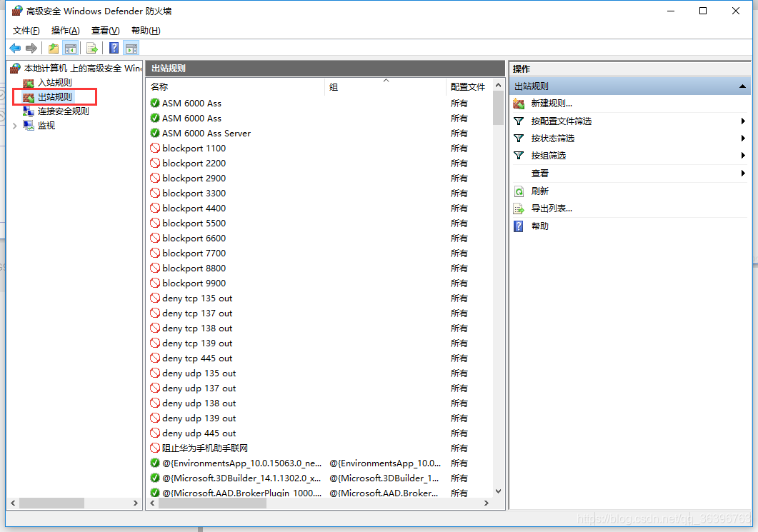Click the tree pane horizontal scrollbar thumb
This screenshot has width=758, height=532.
[x=51, y=503]
